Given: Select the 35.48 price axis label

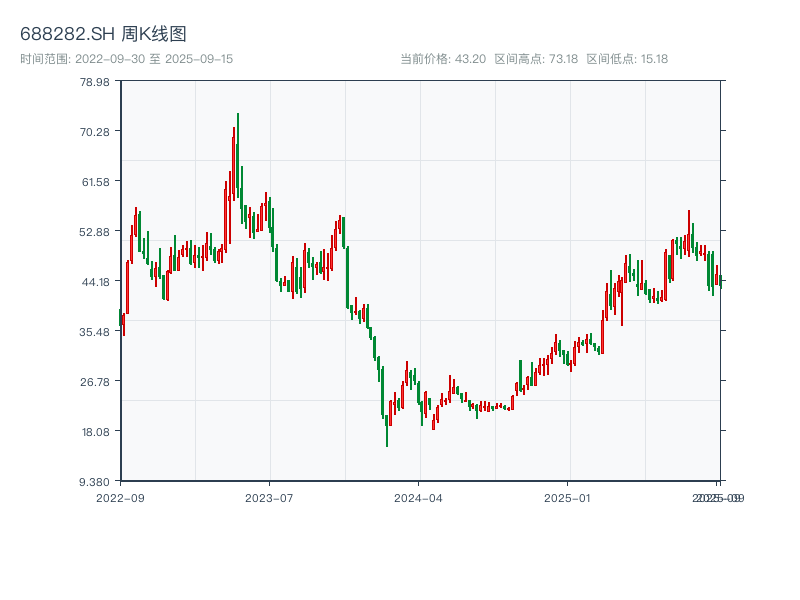Looking at the screenshot, I should point(93,332).
